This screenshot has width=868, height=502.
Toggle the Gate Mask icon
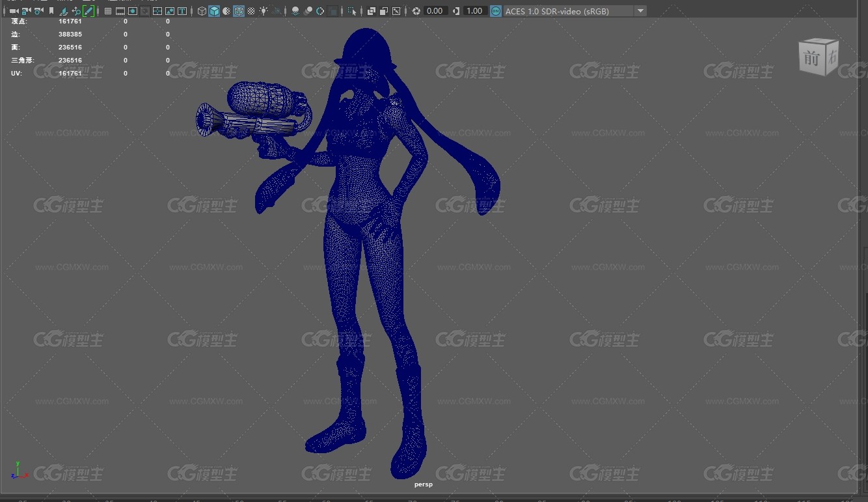point(145,11)
